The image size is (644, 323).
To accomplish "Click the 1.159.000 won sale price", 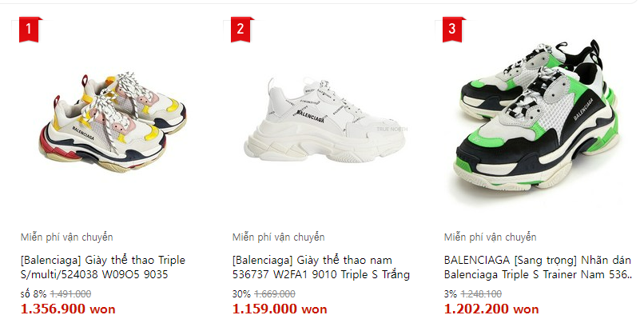I will pos(280,309).
